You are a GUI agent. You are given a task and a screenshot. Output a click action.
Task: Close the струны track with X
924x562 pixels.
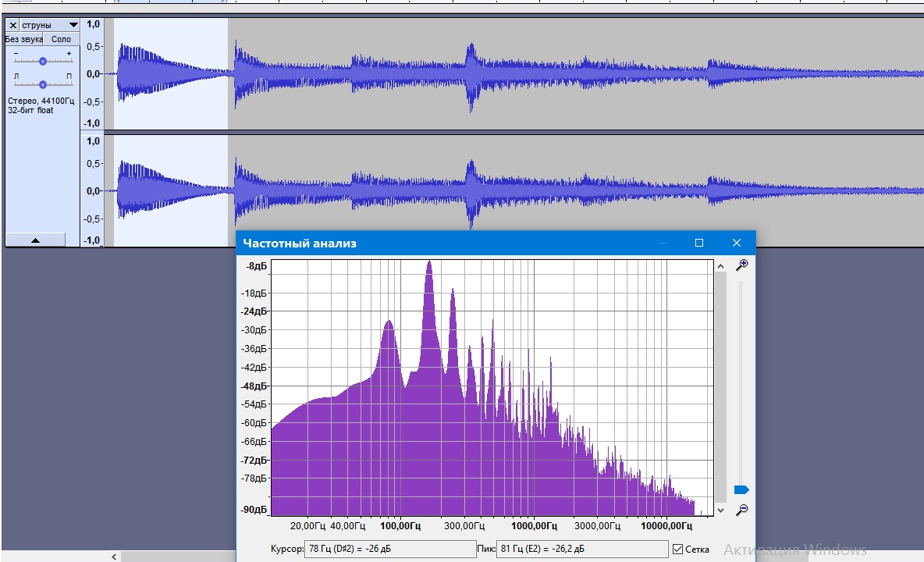13,25
